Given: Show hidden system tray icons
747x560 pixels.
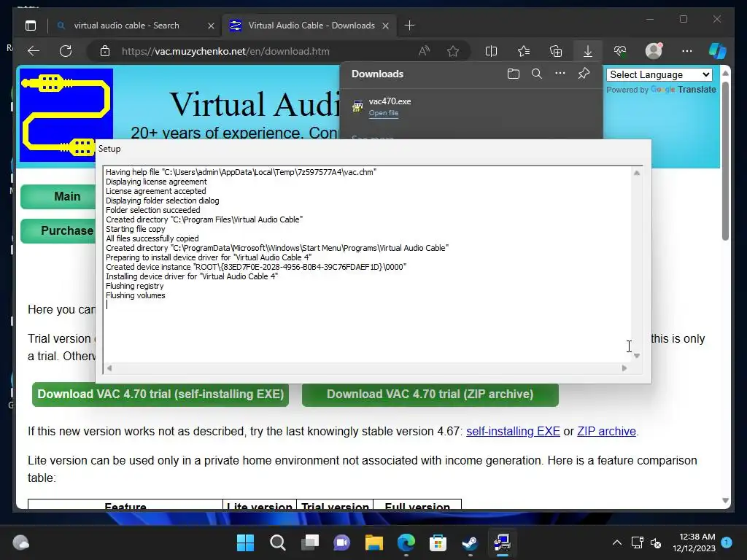Looking at the screenshot, I should 617,542.
